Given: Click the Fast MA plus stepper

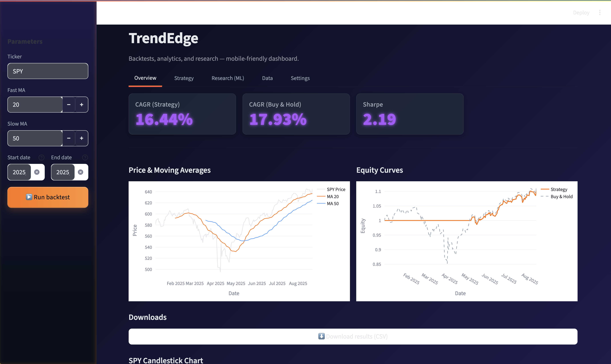Looking at the screenshot, I should tap(81, 105).
